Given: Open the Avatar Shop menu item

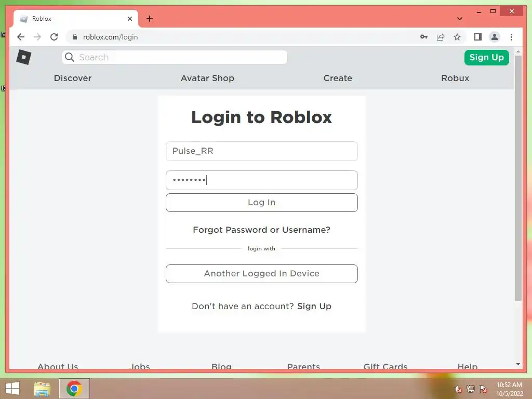Looking at the screenshot, I should click(207, 78).
